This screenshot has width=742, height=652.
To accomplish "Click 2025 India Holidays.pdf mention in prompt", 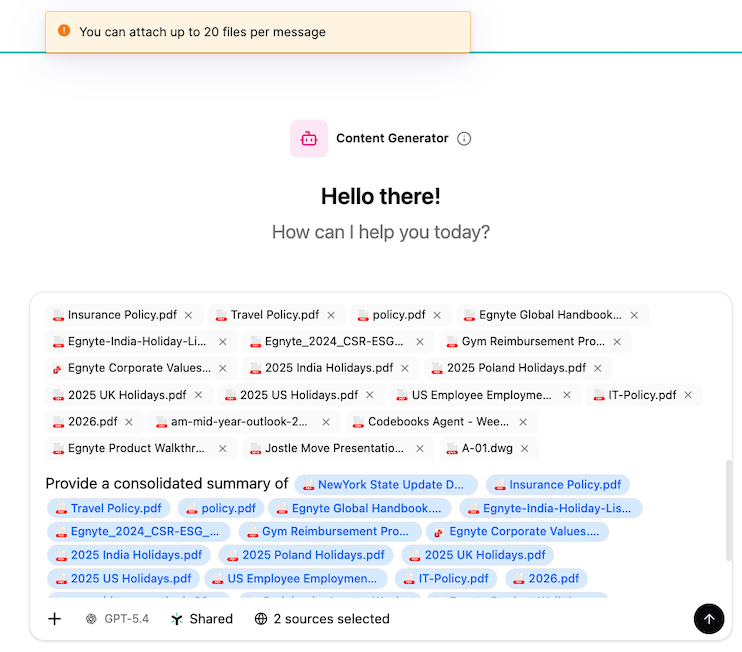I will point(129,555).
